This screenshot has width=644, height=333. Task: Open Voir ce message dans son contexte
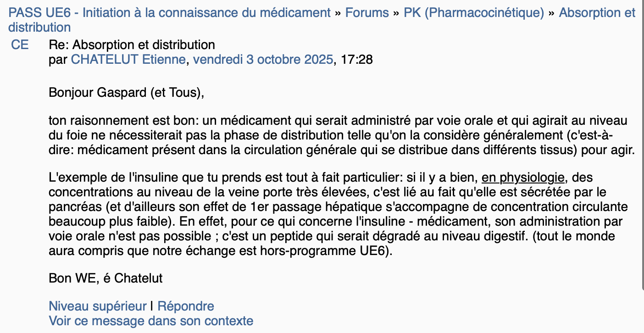click(151, 320)
